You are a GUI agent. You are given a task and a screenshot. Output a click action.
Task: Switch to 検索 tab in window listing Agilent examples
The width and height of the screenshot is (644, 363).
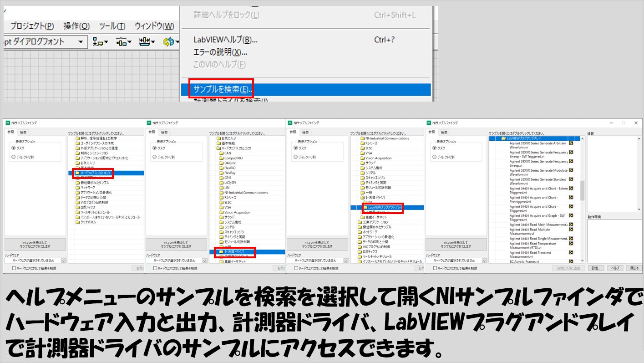click(x=445, y=132)
